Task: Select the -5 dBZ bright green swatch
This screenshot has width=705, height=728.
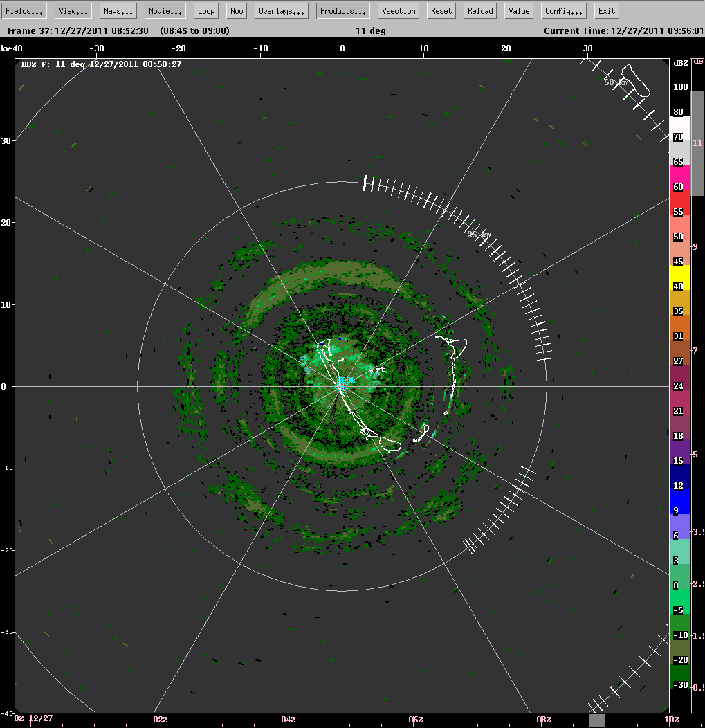Action: pyautogui.click(x=680, y=602)
